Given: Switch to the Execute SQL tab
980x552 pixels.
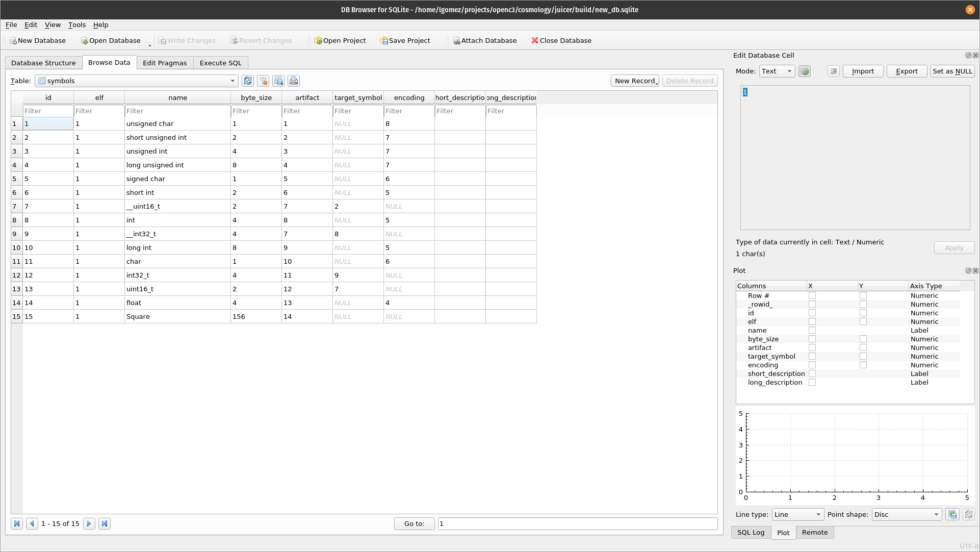Looking at the screenshot, I should click(x=221, y=62).
